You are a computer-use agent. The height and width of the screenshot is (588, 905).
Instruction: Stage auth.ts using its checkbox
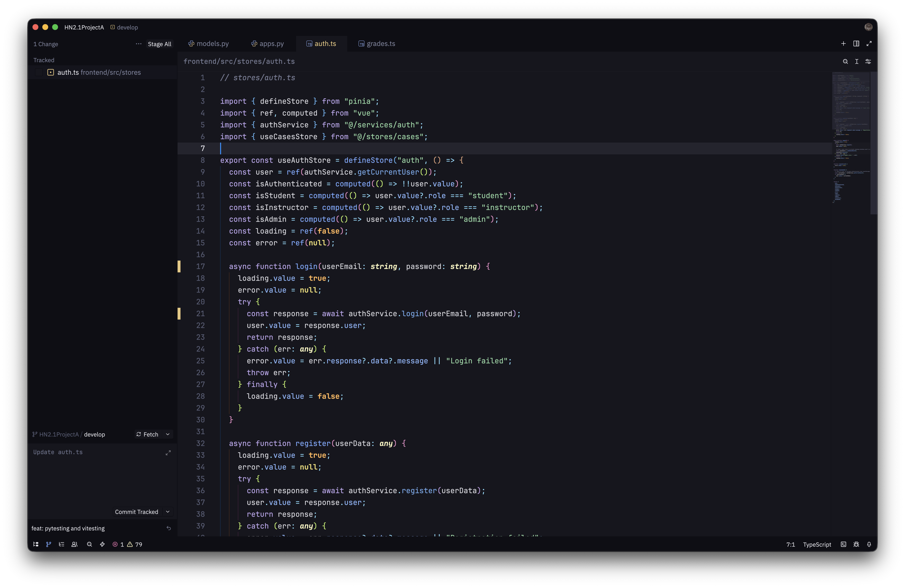pos(39,72)
